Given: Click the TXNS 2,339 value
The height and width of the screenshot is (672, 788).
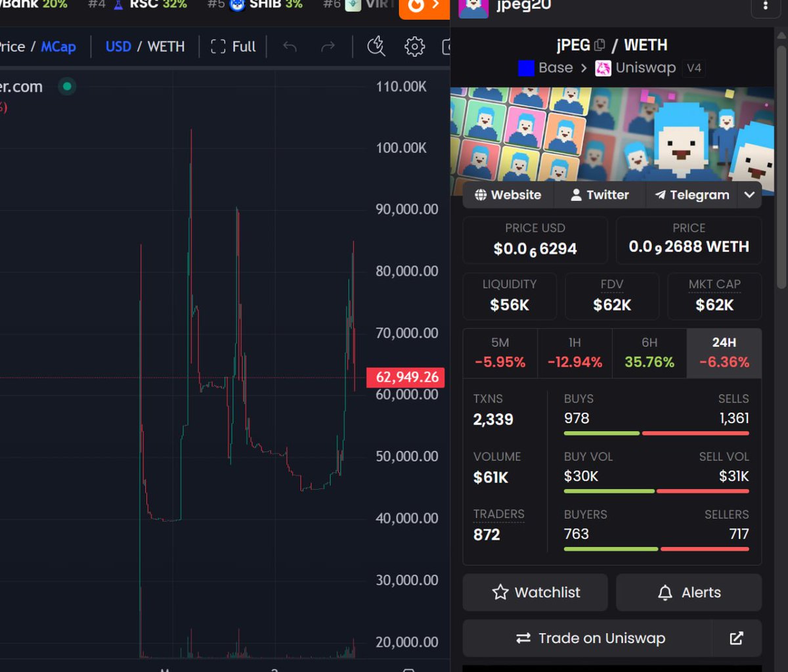Looking at the screenshot, I should [x=493, y=420].
